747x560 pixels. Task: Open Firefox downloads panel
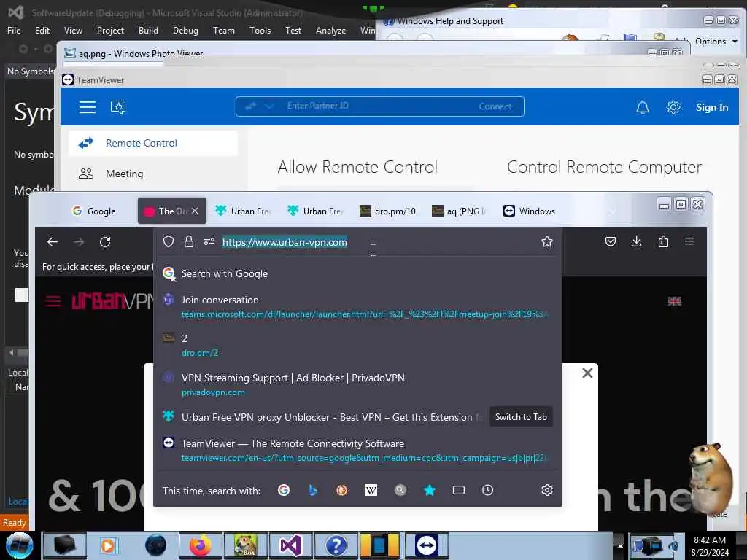click(x=636, y=241)
